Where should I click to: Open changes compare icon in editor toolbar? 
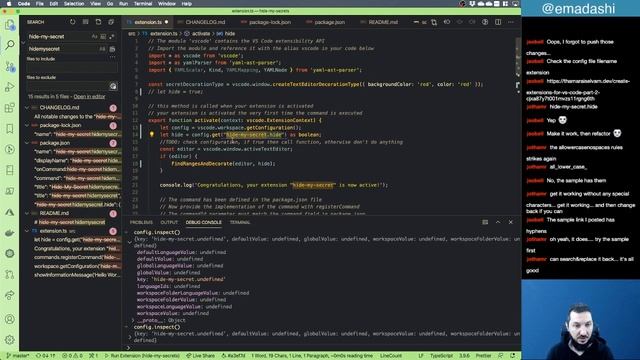[x=434, y=22]
